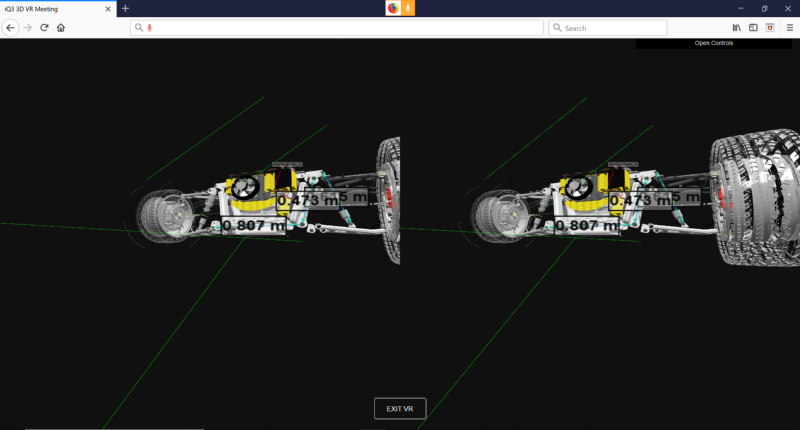Reload the current page
This screenshot has height=430, width=800.
coord(44,27)
